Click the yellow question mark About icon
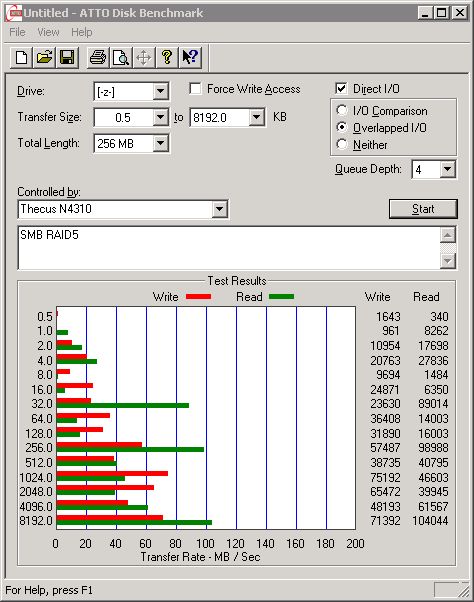 (167, 58)
